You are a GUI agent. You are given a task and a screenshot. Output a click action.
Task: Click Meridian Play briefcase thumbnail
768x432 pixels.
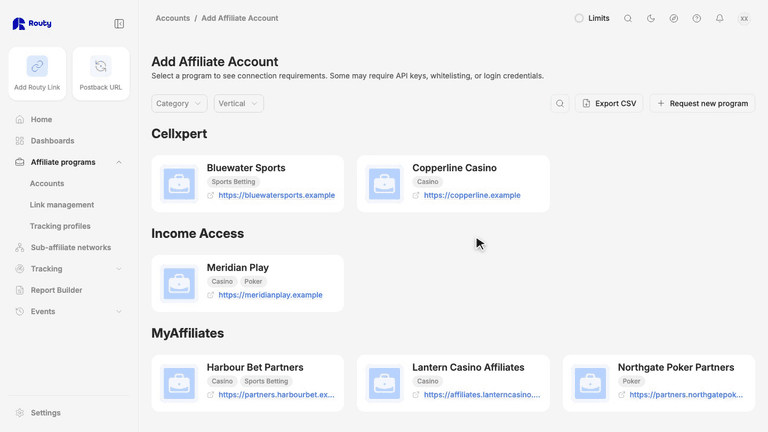[179, 284]
